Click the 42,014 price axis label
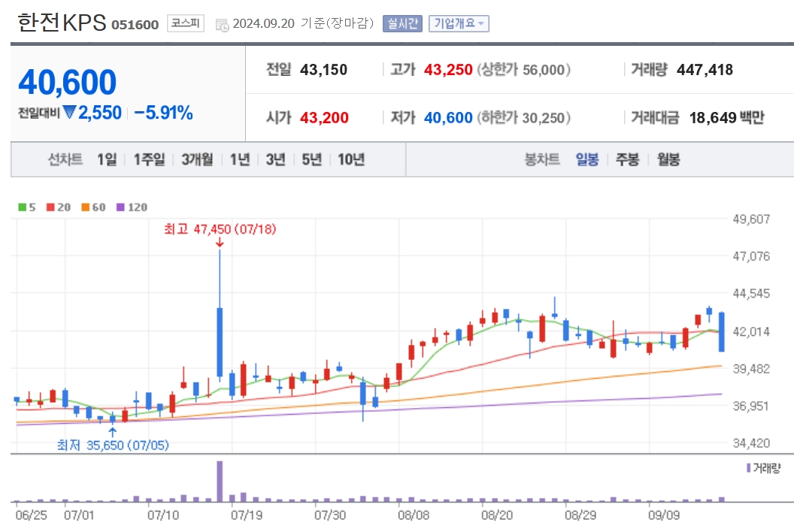Screen dimensions: 794x532 pos(751,331)
